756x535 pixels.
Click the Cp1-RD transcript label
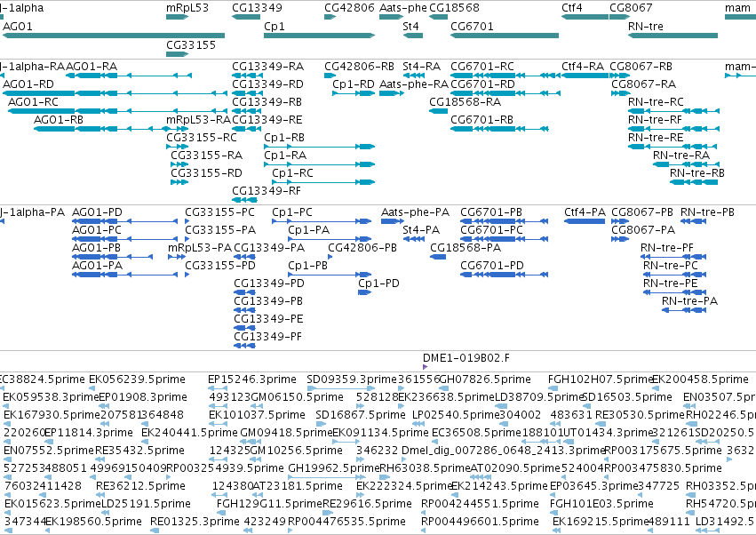tap(354, 84)
